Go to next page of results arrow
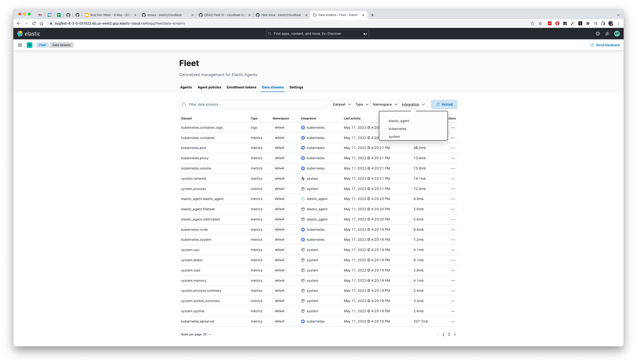The height and width of the screenshot is (364, 637). 455,334
